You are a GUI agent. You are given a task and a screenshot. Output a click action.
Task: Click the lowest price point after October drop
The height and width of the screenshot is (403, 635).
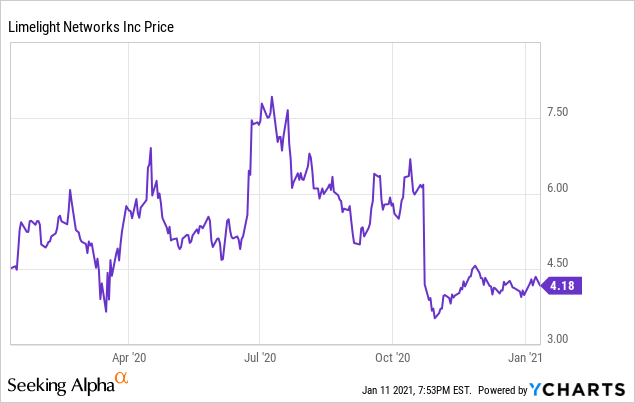(434, 318)
